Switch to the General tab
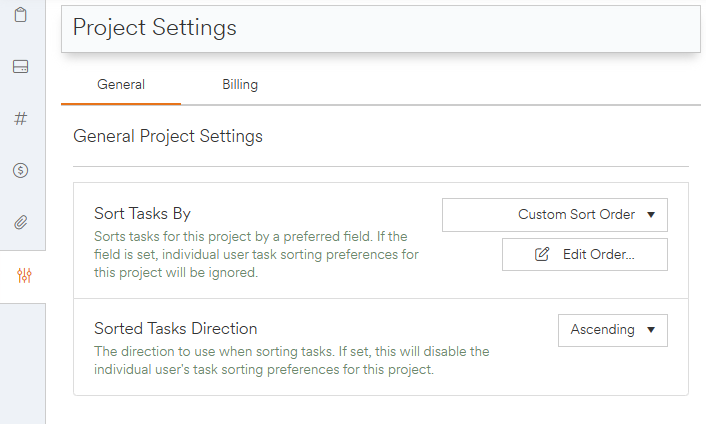 coord(121,85)
